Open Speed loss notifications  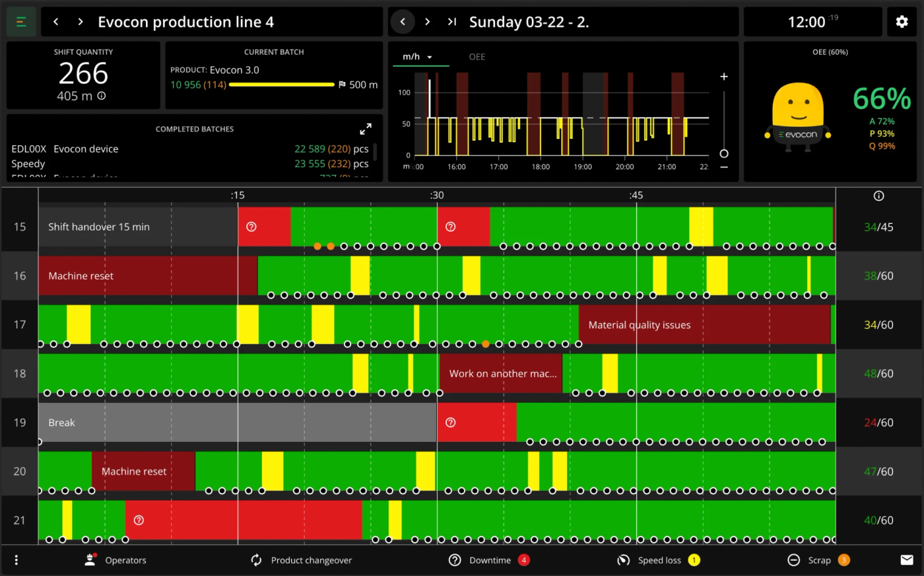pos(658,560)
